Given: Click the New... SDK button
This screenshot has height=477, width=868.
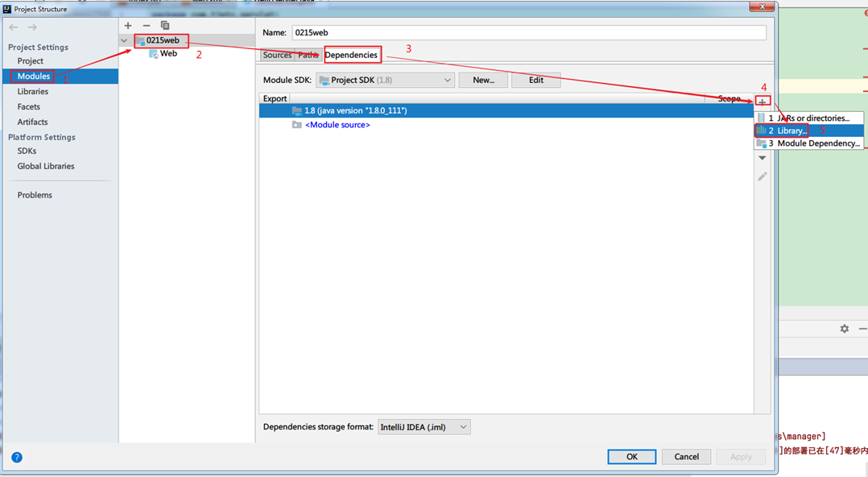Looking at the screenshot, I should pos(483,81).
